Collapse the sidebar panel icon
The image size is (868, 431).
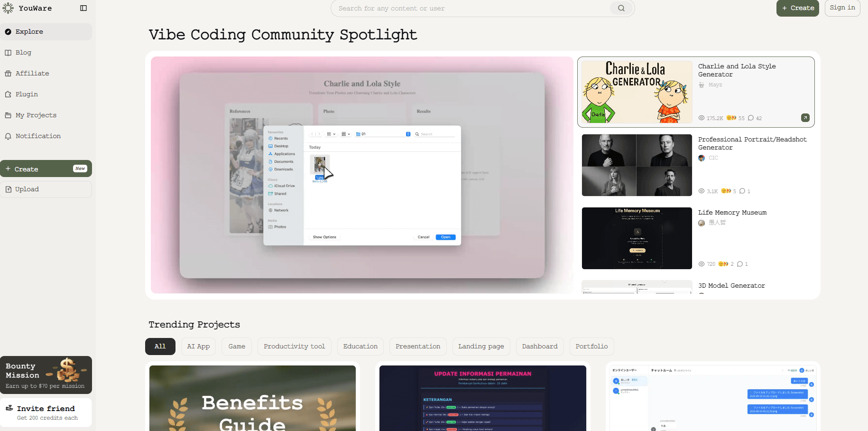[83, 8]
